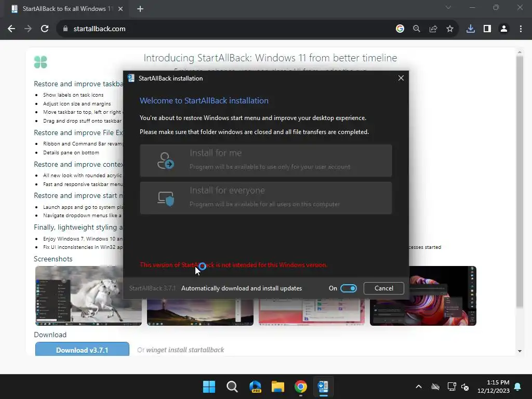The width and height of the screenshot is (532, 399).
Task: Open the tab search chevron
Action: click(x=448, y=7)
